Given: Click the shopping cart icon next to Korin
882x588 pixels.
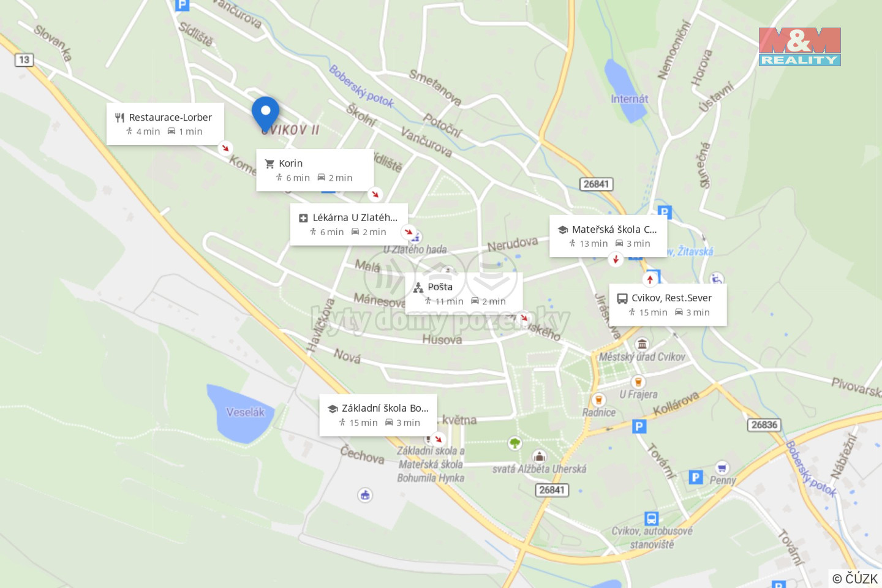Looking at the screenshot, I should [269, 164].
